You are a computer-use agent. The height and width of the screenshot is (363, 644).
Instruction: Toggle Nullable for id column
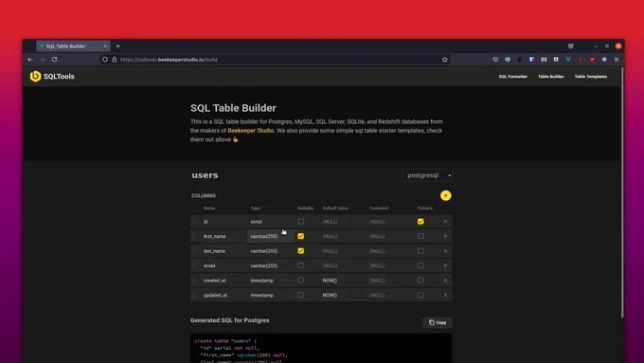pyautogui.click(x=300, y=222)
